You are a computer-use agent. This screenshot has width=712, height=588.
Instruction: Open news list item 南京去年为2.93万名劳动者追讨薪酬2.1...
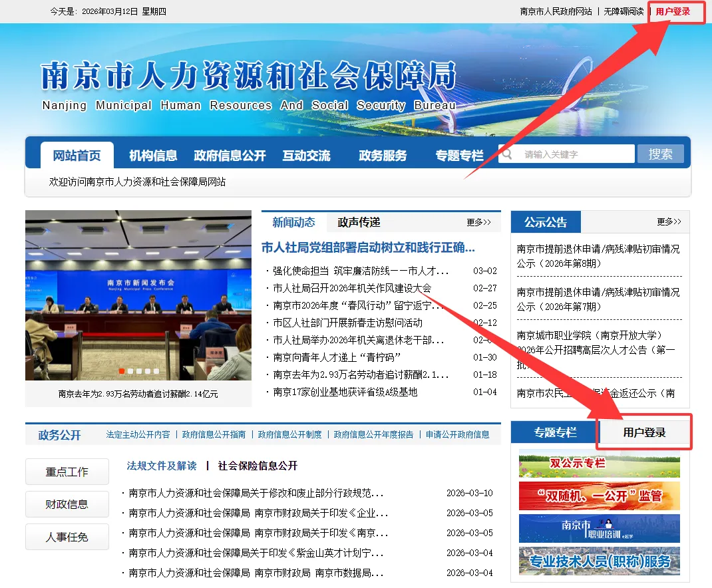(x=361, y=374)
